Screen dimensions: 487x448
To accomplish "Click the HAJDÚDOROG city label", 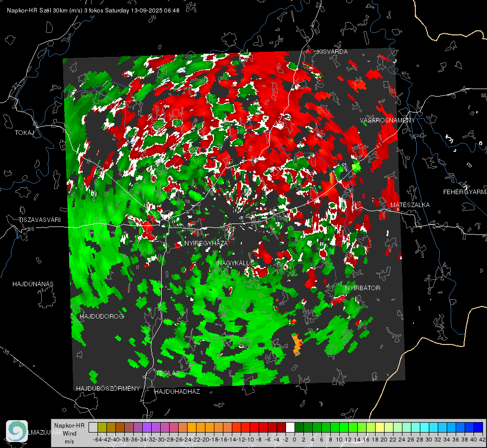I will click(101, 317).
